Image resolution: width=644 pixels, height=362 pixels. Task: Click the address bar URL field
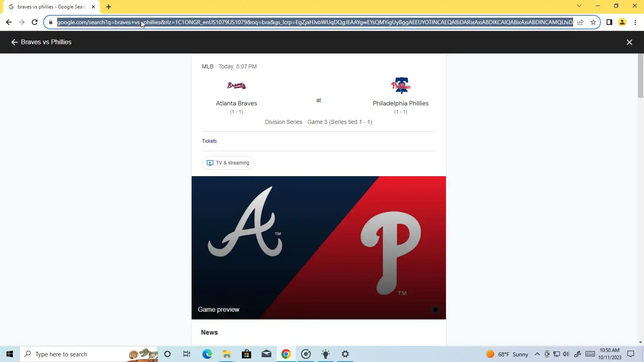point(315,22)
